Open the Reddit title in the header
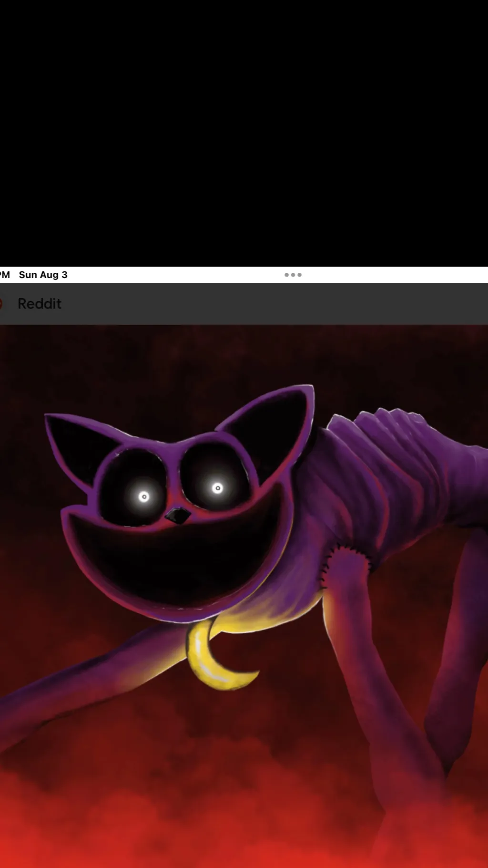The height and width of the screenshot is (868, 488). (x=40, y=304)
